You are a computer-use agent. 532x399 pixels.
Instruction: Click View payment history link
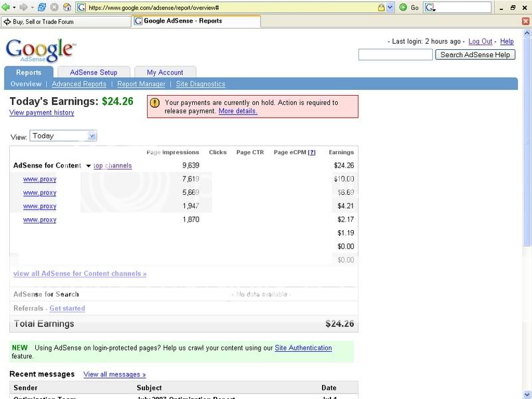[42, 112]
